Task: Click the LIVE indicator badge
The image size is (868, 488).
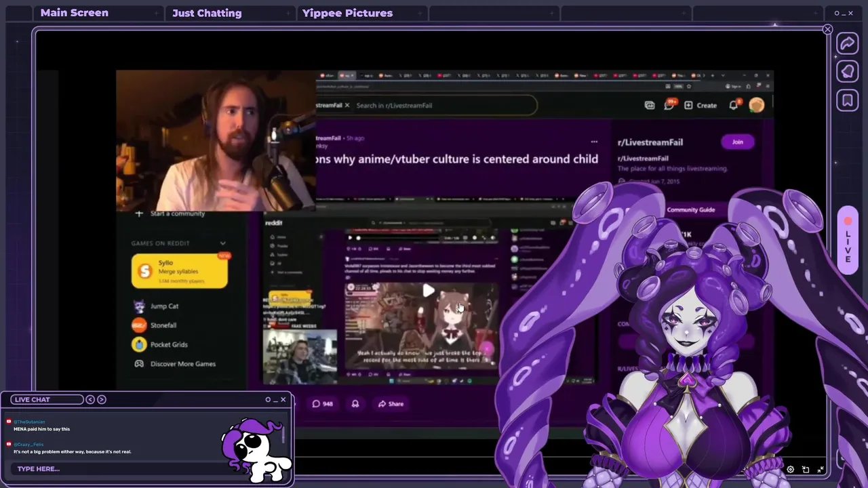Action: (x=848, y=239)
